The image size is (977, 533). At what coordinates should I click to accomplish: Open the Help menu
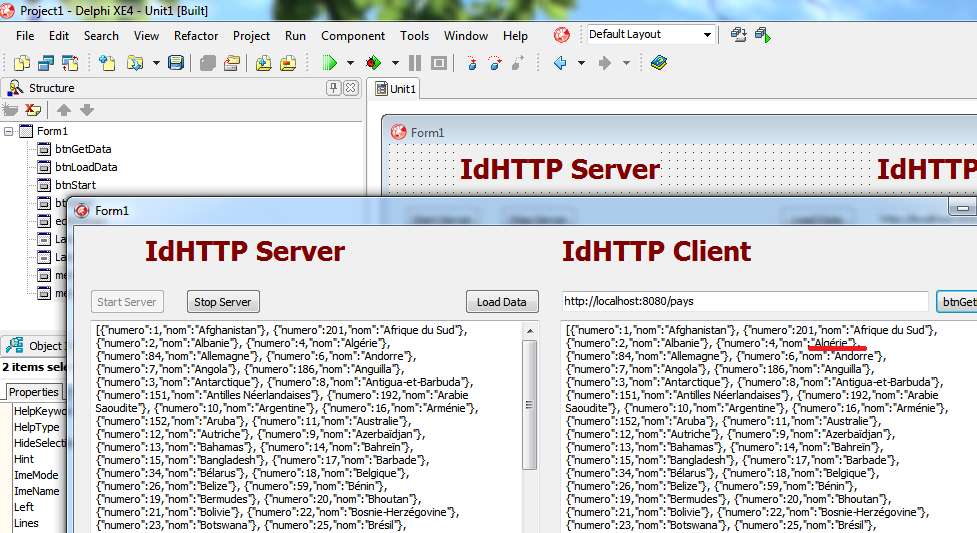pyautogui.click(x=515, y=36)
